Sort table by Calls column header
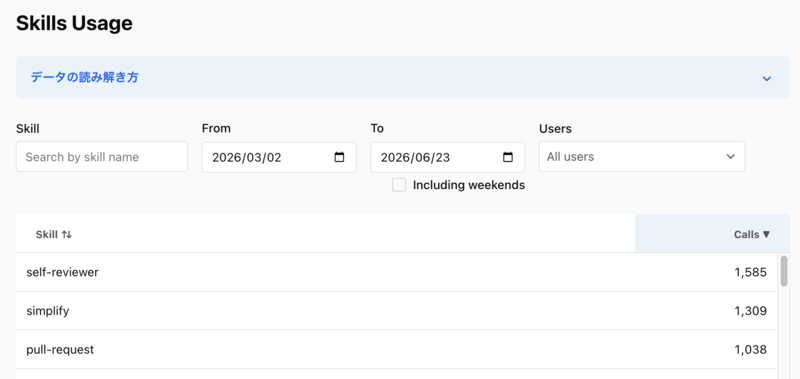 tap(752, 235)
